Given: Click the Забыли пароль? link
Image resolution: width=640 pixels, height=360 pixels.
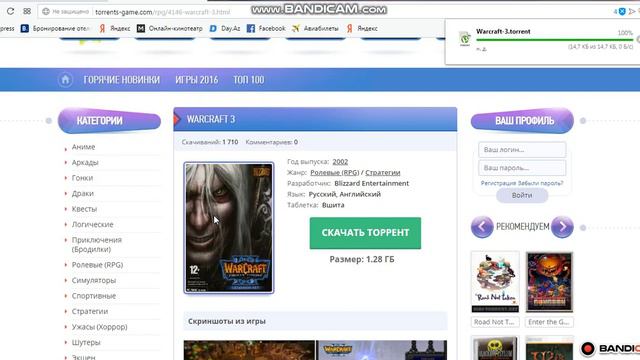Looking at the screenshot, I should point(540,183).
